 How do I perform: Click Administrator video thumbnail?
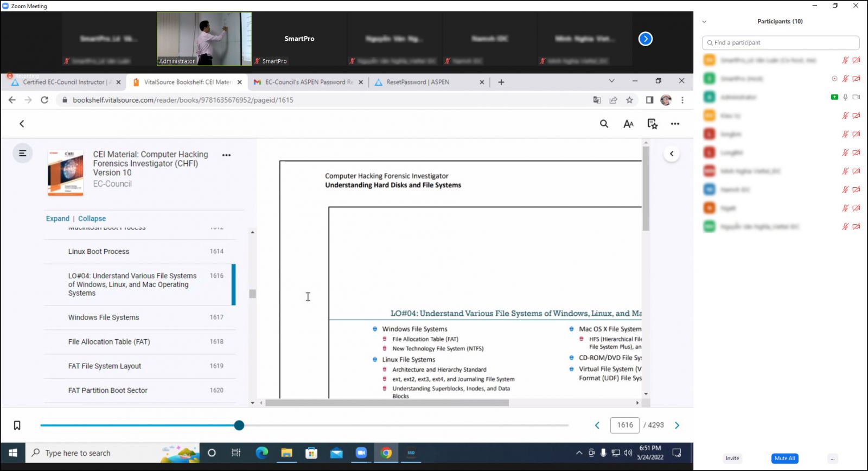(204, 39)
